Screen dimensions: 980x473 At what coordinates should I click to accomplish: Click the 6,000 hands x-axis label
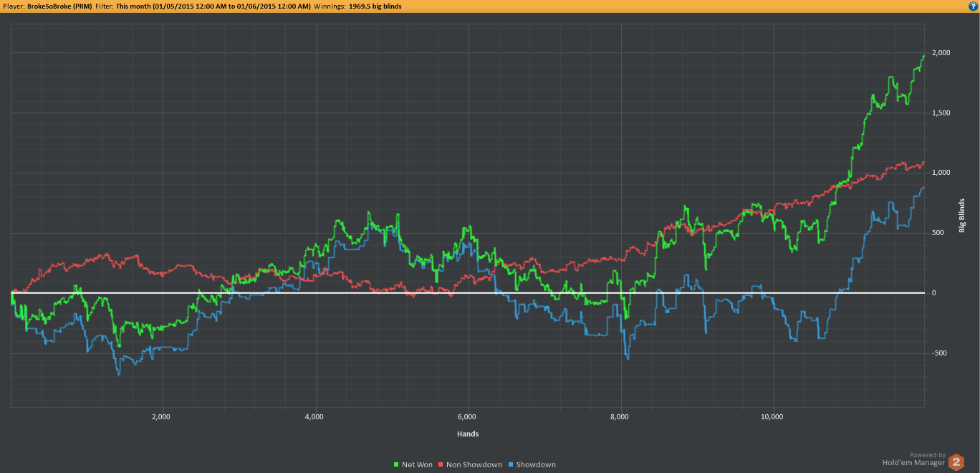(466, 416)
